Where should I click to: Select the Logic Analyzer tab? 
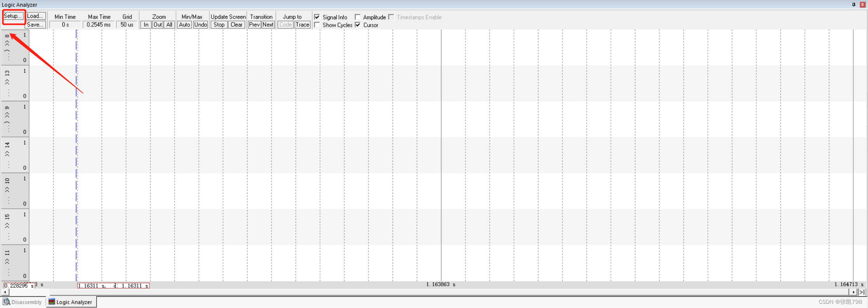[71, 302]
